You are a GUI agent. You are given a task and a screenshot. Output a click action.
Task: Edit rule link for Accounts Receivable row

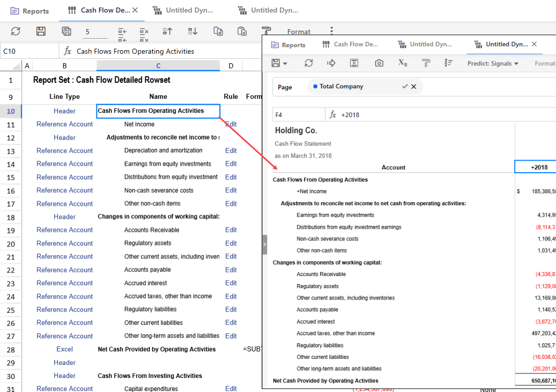tap(231, 230)
